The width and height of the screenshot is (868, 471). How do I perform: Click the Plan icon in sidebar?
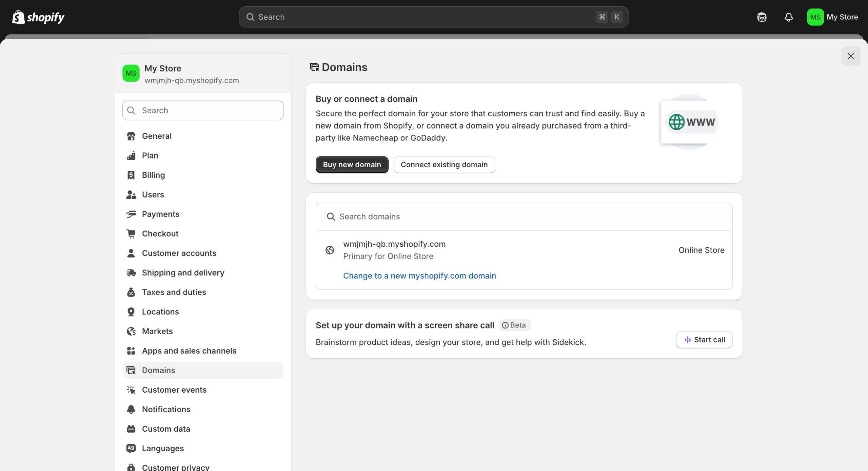point(131,155)
